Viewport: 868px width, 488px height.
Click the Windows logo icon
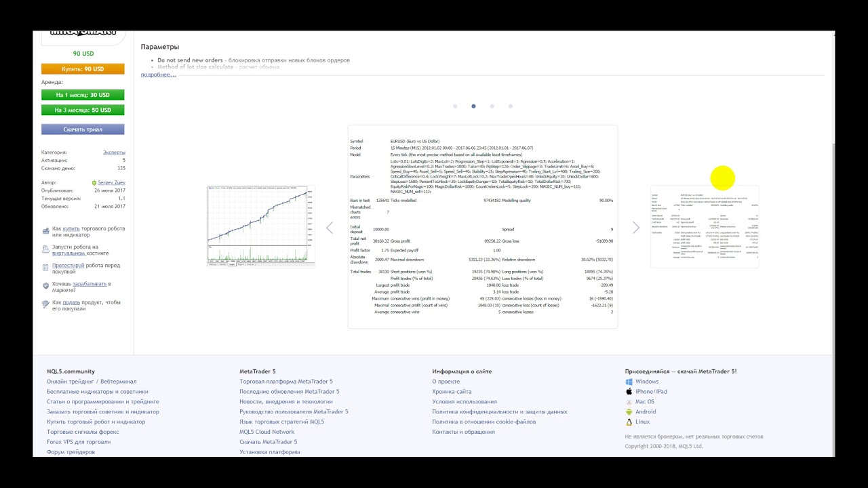tap(629, 382)
